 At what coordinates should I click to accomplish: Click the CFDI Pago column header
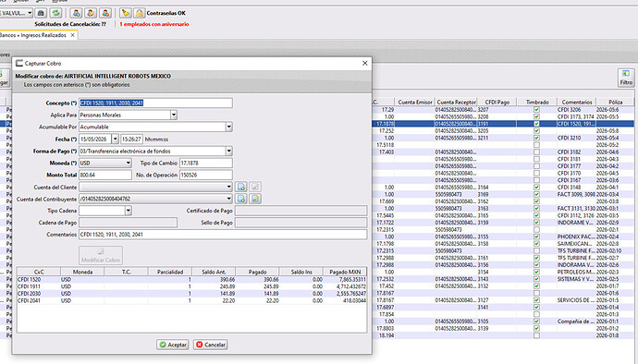click(x=497, y=102)
